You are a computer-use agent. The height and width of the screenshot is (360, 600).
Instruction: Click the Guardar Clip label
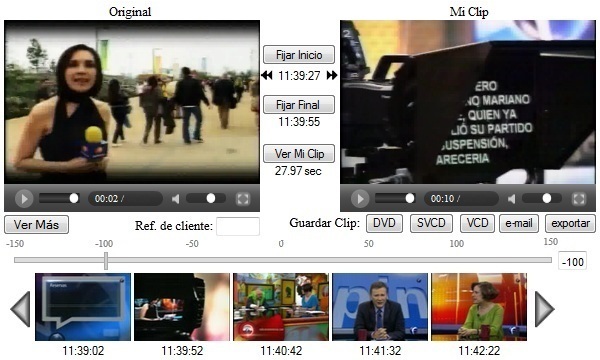[x=324, y=223]
